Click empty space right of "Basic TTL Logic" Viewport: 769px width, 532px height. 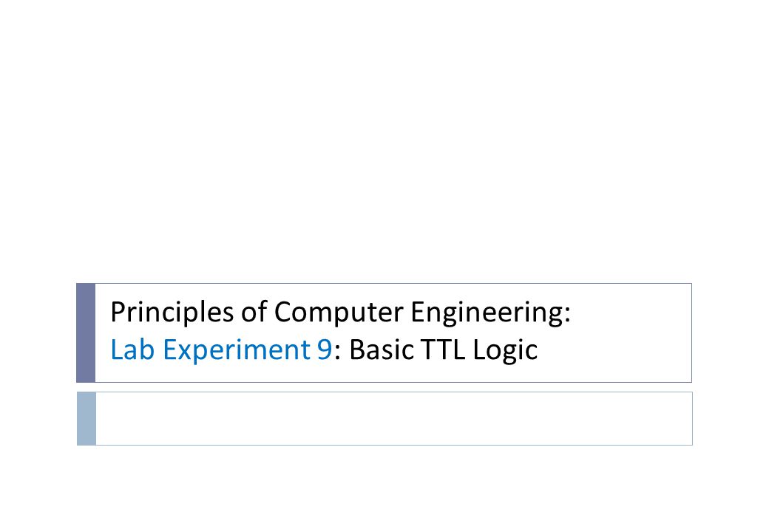point(613,349)
